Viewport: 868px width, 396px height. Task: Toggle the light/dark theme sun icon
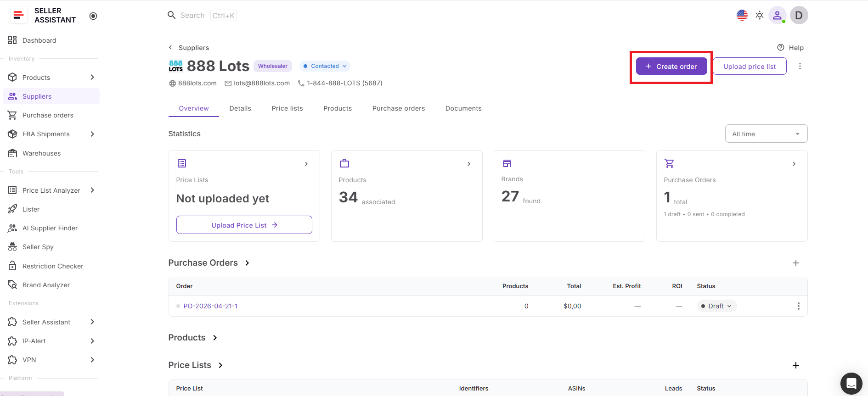[x=760, y=15]
